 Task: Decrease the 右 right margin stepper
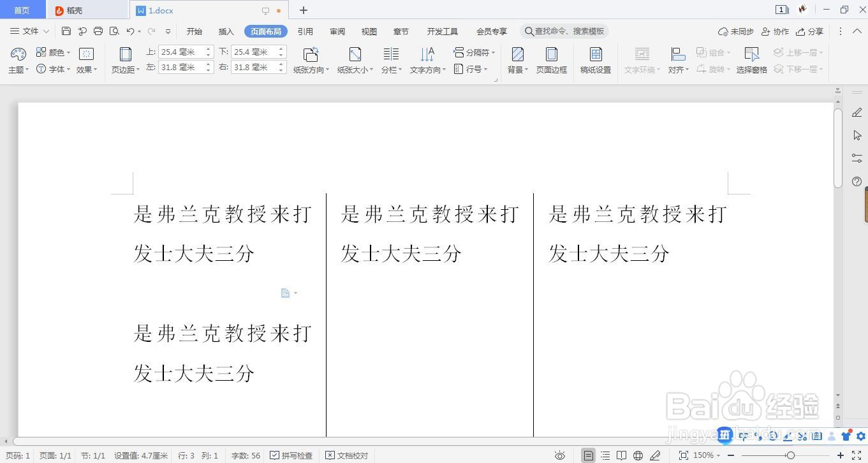(281, 70)
